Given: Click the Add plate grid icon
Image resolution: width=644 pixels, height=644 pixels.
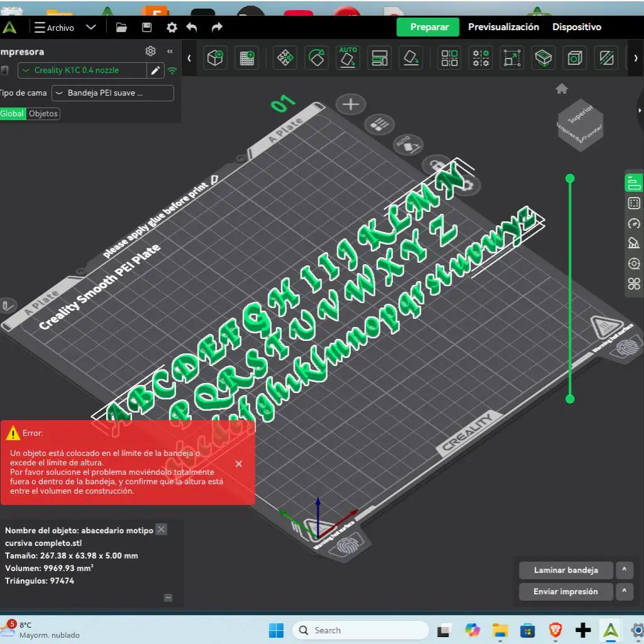Looking at the screenshot, I should tap(247, 58).
